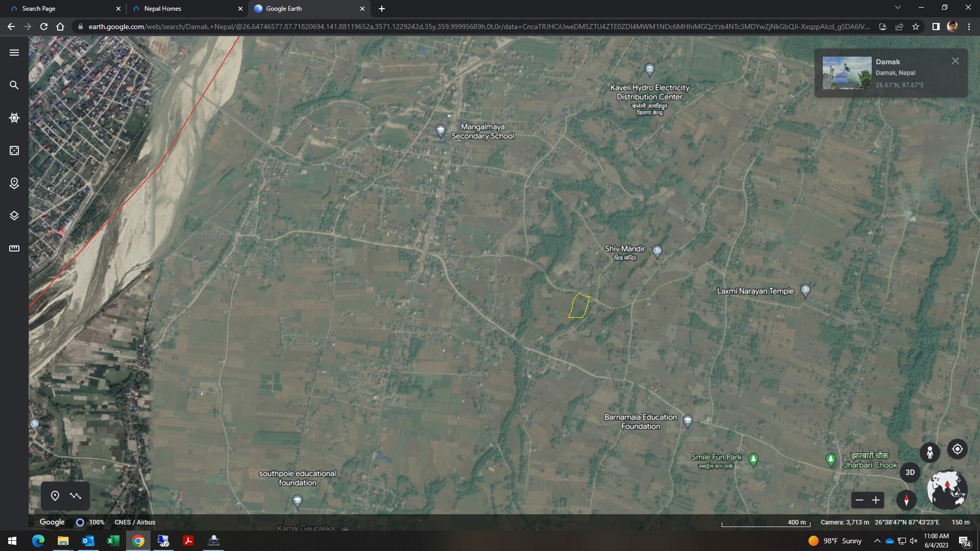Image resolution: width=980 pixels, height=551 pixels.
Task: Select the draw line or shape tool
Action: click(x=76, y=496)
